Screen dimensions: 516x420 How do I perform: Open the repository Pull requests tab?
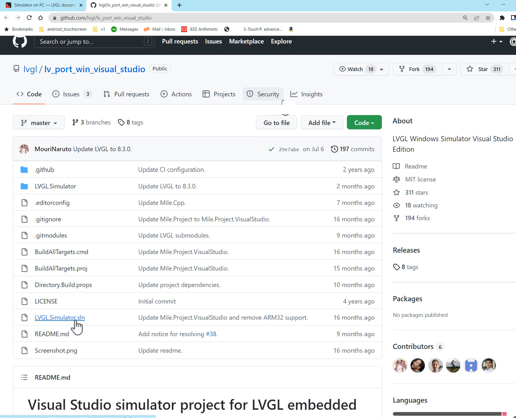pos(126,94)
